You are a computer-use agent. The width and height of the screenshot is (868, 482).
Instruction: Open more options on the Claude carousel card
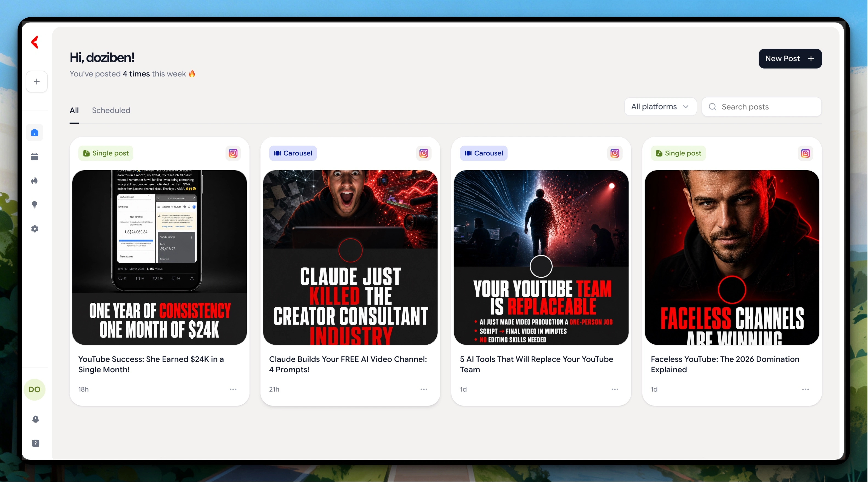(x=424, y=389)
